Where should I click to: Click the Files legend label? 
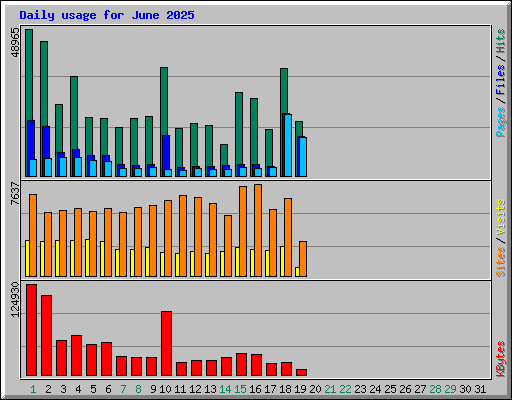[500, 80]
